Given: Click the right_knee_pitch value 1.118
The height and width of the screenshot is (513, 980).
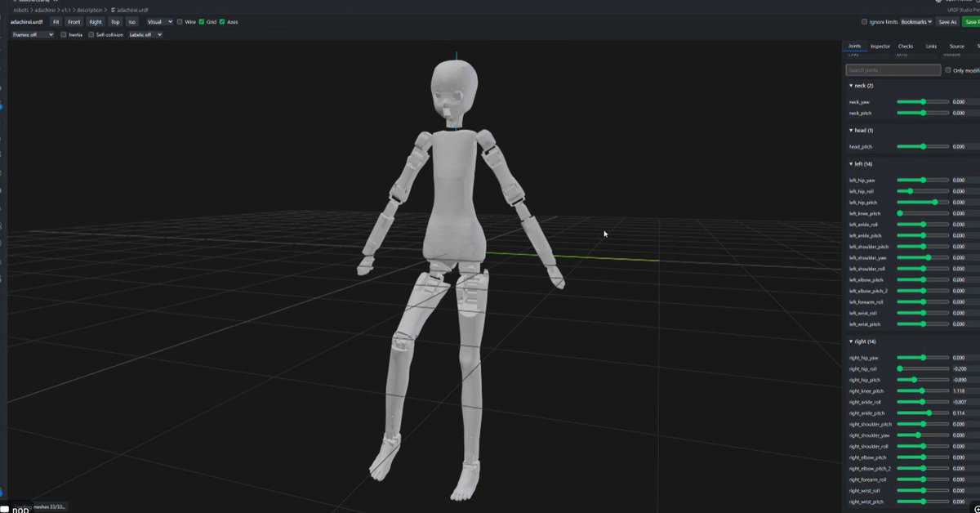Looking at the screenshot, I should (960, 391).
